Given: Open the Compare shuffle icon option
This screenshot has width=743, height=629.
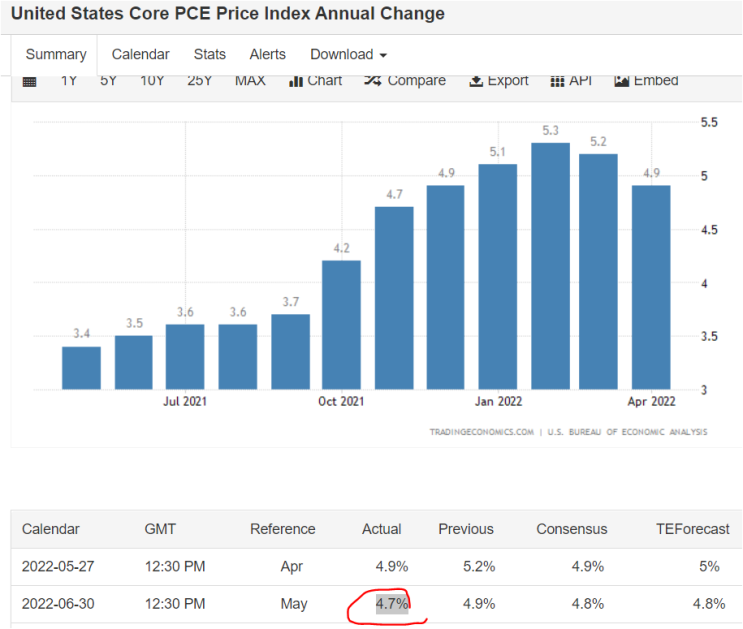Looking at the screenshot, I should tap(372, 81).
